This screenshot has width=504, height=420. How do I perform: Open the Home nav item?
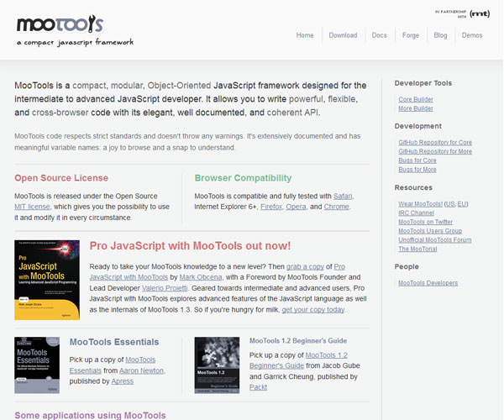[x=305, y=35]
